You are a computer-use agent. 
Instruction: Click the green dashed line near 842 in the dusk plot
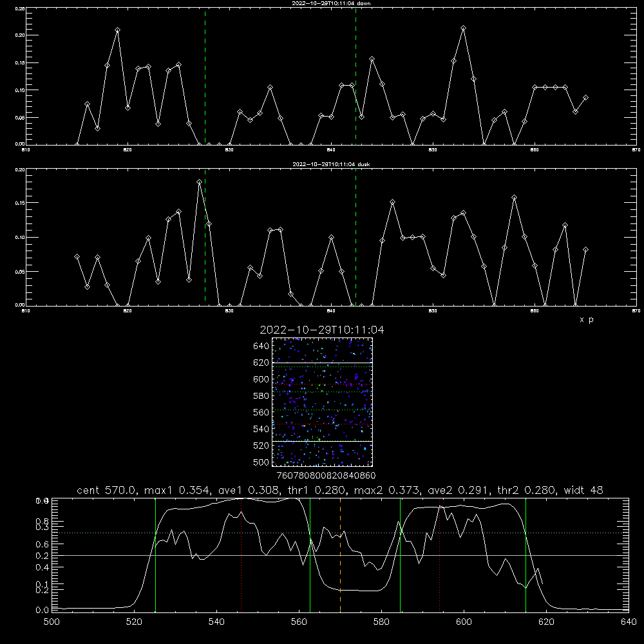(355, 238)
